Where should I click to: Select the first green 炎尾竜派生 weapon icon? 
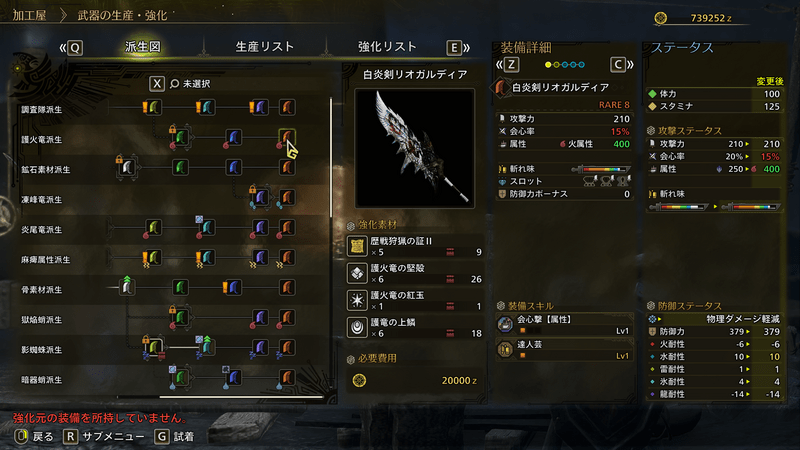[154, 228]
